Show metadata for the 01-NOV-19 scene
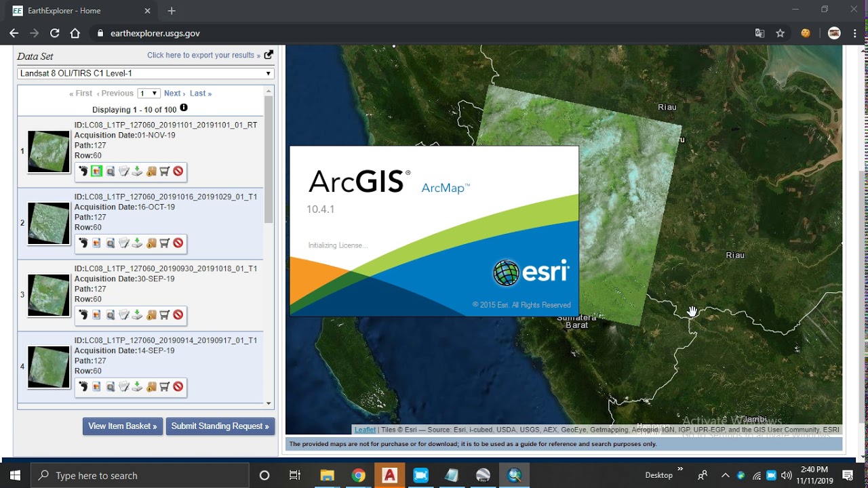This screenshot has width=868, height=488. coord(123,171)
